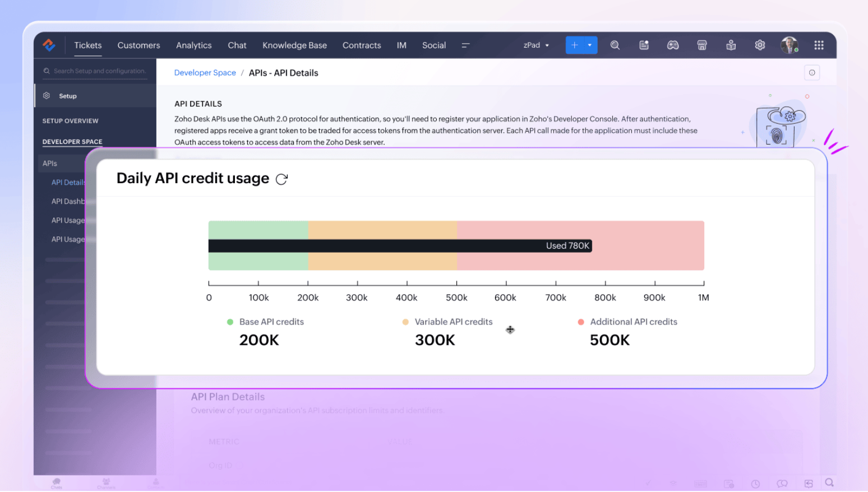Switch to the Analytics tab
The width and height of the screenshot is (868, 492).
click(x=194, y=45)
